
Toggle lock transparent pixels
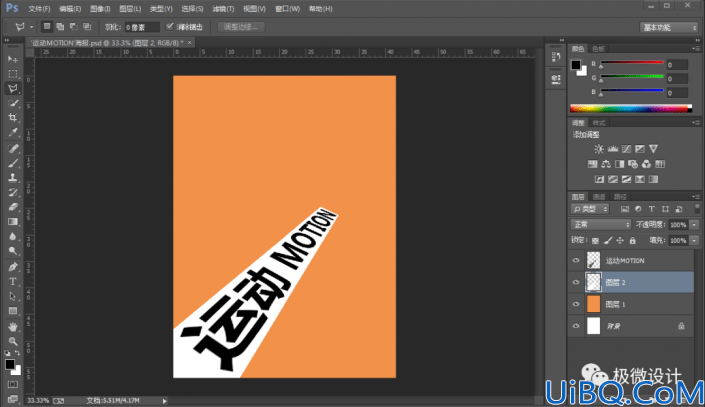[595, 241]
